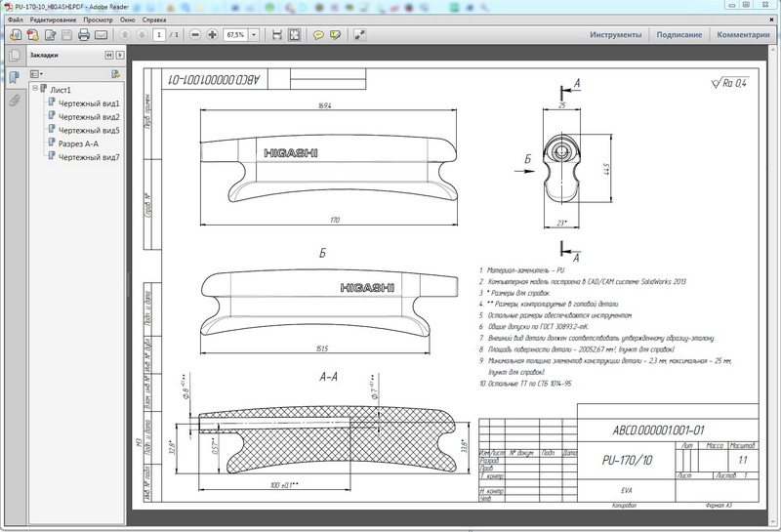This screenshot has height=532, width=781.
Task: Switch to read mode with arrows icon
Action: pos(359,35)
